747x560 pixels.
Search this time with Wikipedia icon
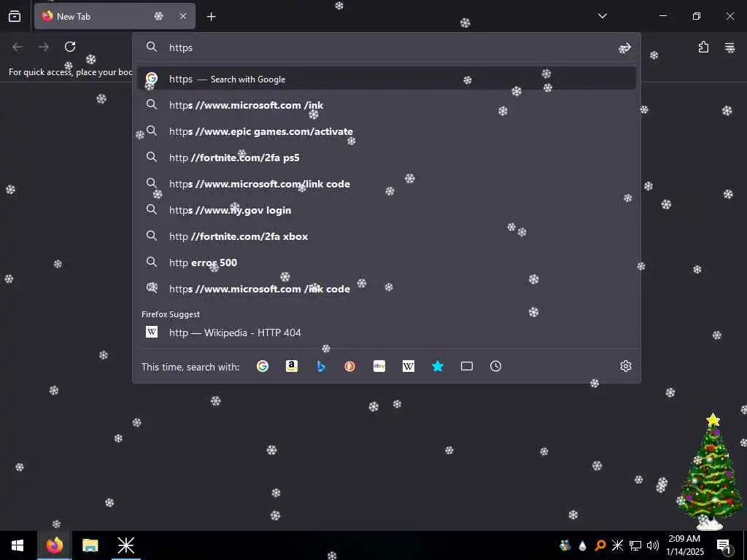point(409,366)
